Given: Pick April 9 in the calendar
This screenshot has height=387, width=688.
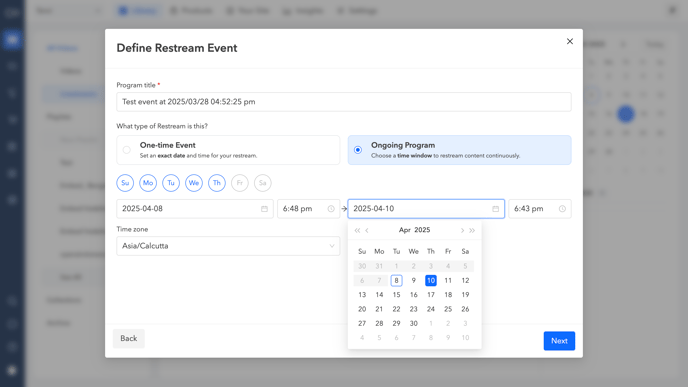Looking at the screenshot, I should 413,280.
